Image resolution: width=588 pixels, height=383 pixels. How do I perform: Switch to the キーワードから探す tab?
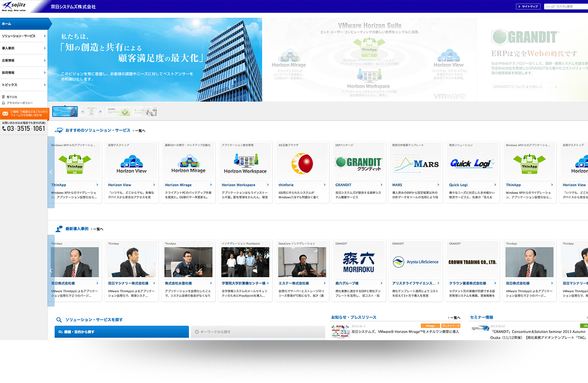point(258,332)
